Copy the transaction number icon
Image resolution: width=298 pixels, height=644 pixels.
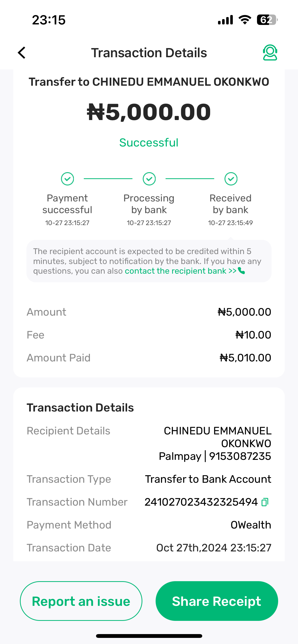(265, 502)
